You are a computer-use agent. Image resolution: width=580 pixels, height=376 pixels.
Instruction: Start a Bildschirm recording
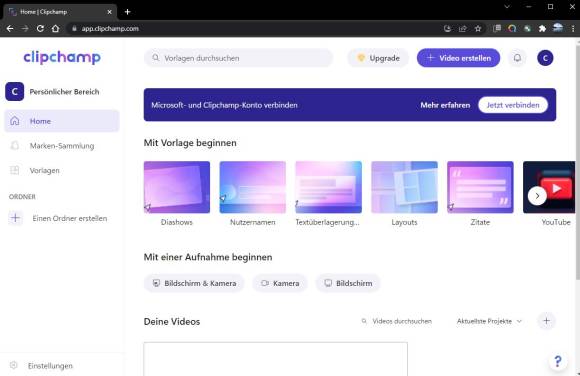(348, 283)
